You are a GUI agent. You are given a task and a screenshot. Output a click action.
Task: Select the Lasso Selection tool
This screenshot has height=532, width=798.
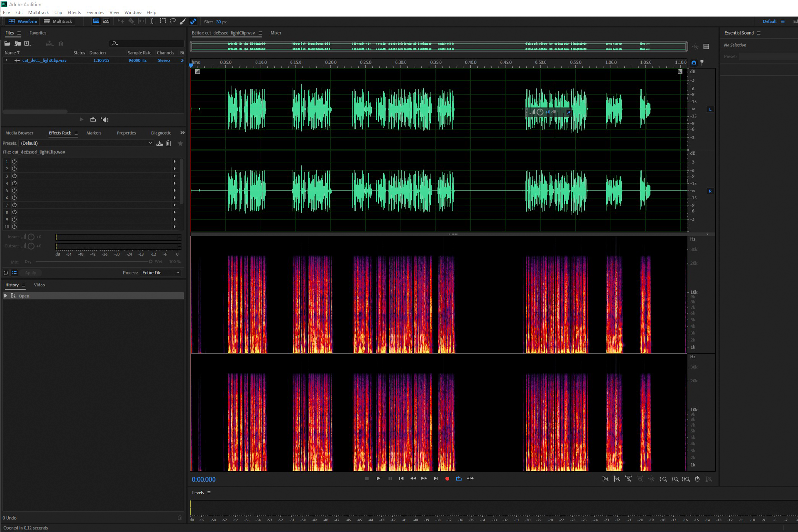173,22
